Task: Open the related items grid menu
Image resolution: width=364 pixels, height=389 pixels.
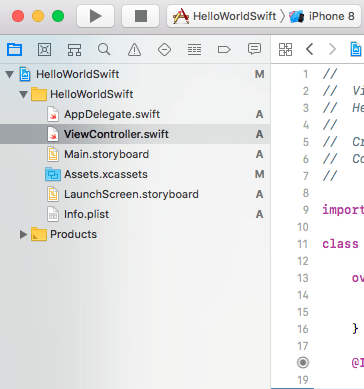Action: (285, 49)
